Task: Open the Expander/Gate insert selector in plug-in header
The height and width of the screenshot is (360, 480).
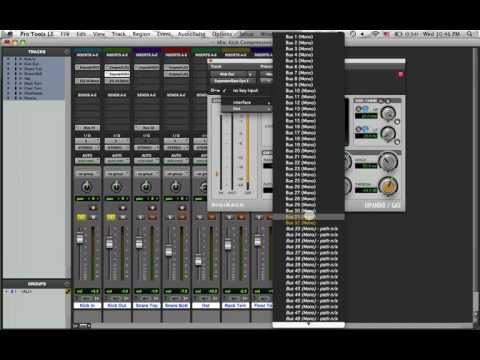Action: 233,81
